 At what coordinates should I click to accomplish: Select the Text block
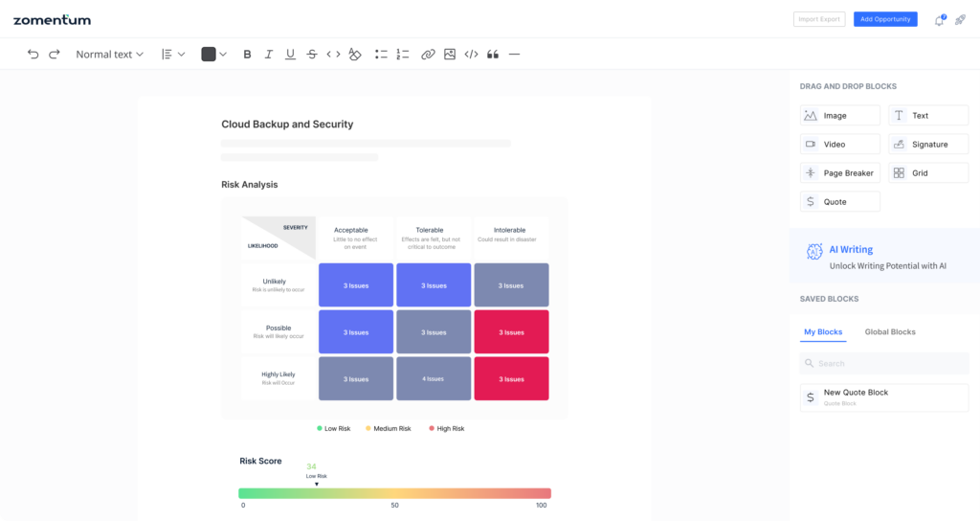[x=928, y=116]
